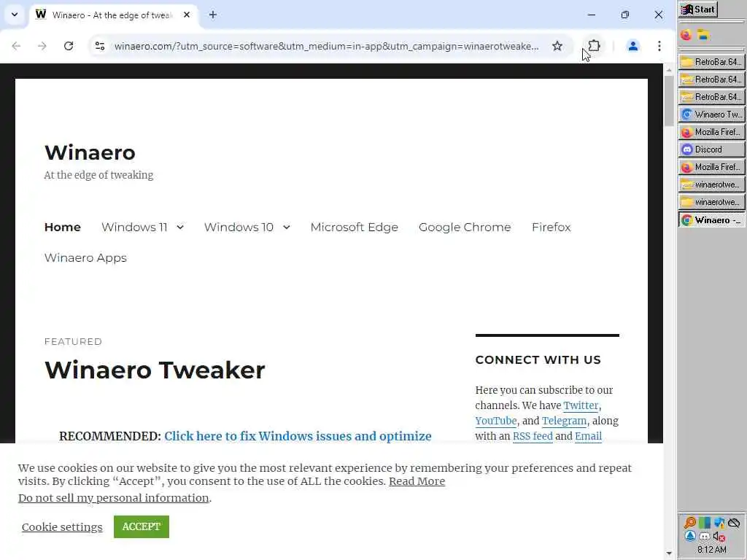Open a new Chrome tab
Screen dimensions: 747x560
click(213, 15)
